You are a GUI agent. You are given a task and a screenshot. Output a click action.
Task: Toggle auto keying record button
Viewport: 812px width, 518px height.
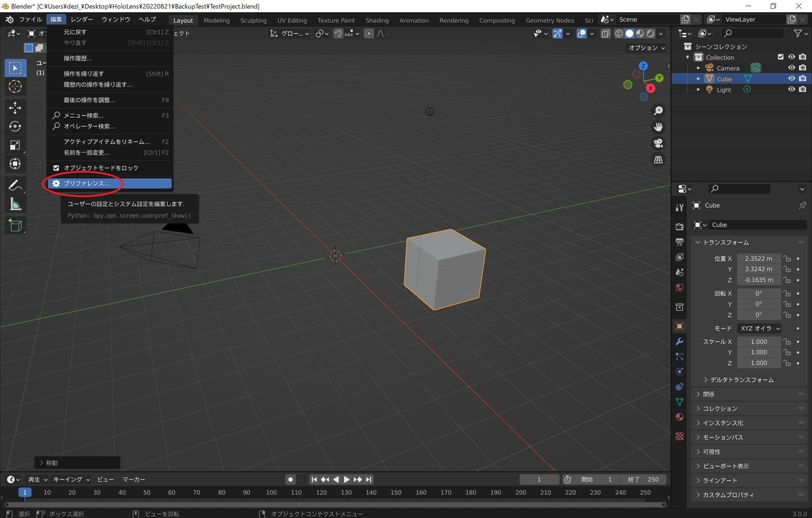click(x=290, y=479)
